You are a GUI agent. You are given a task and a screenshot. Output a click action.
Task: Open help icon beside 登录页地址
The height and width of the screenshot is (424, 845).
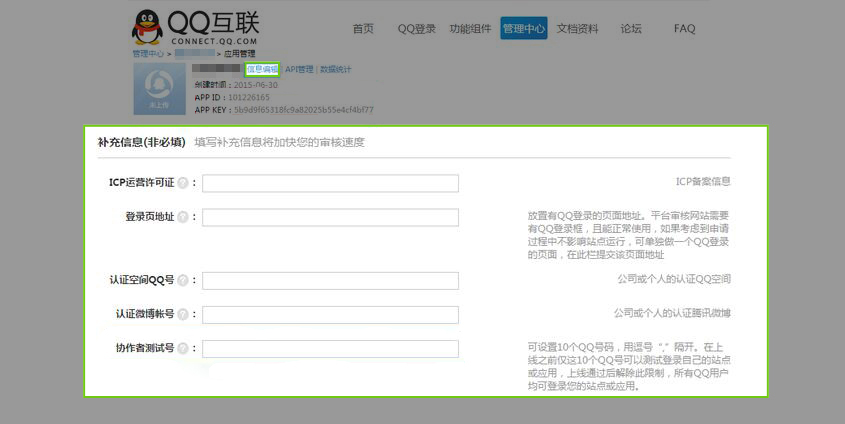click(x=183, y=217)
